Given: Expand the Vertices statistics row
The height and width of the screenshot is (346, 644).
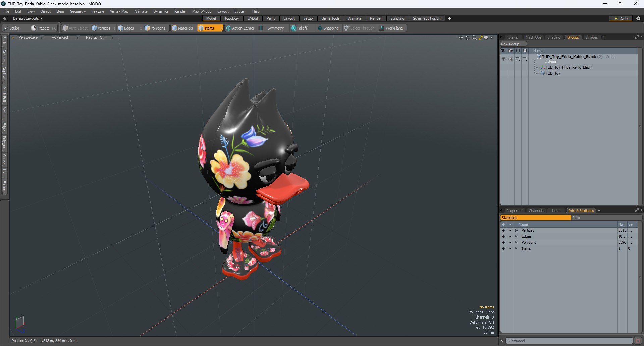Looking at the screenshot, I should pos(517,230).
